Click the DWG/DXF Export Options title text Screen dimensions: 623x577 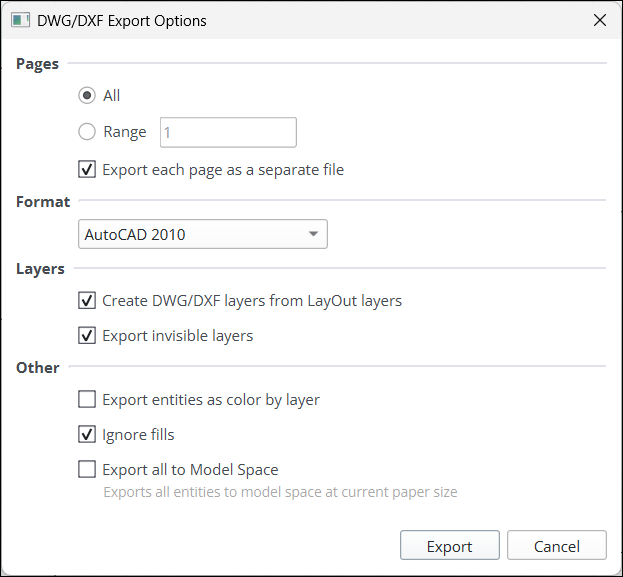123,20
